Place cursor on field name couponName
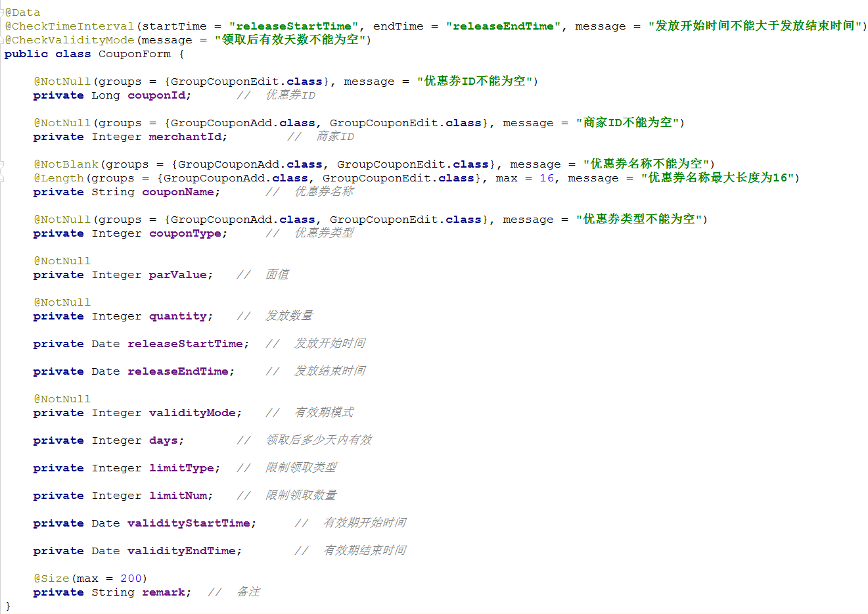The image size is (868, 614). 178,192
